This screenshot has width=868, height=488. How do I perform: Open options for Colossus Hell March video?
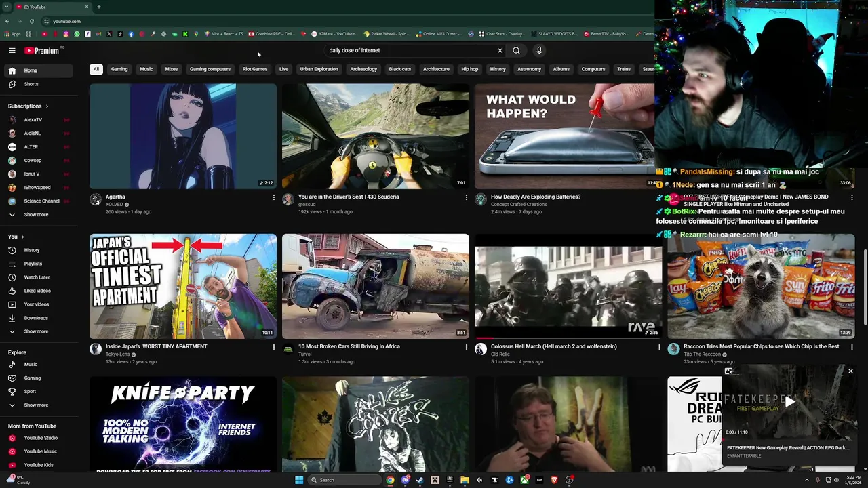click(x=658, y=347)
